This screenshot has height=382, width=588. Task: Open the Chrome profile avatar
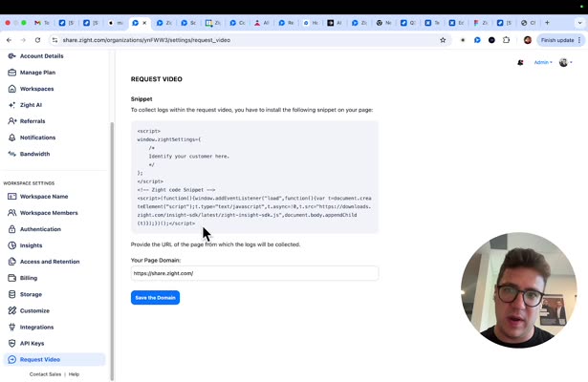point(528,40)
